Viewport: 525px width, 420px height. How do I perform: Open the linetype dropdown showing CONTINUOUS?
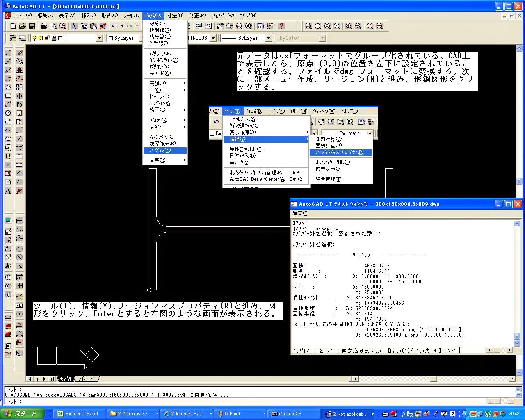pos(213,38)
